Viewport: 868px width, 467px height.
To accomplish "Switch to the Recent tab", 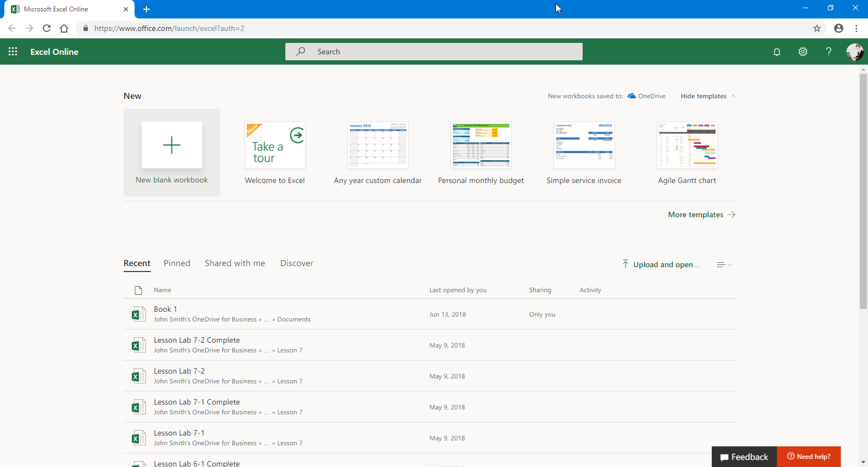I will [x=137, y=263].
